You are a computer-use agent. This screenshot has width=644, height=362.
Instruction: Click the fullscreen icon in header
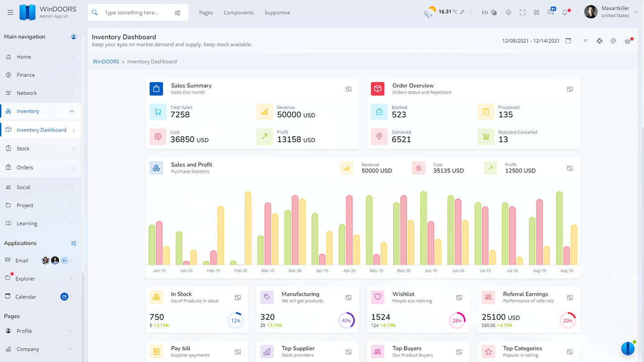pyautogui.click(x=522, y=13)
